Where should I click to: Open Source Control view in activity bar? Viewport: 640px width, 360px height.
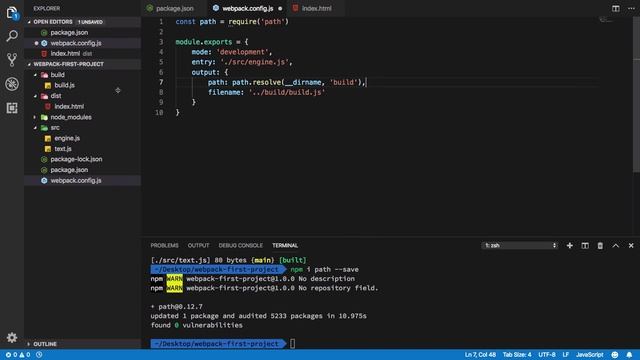[12, 60]
